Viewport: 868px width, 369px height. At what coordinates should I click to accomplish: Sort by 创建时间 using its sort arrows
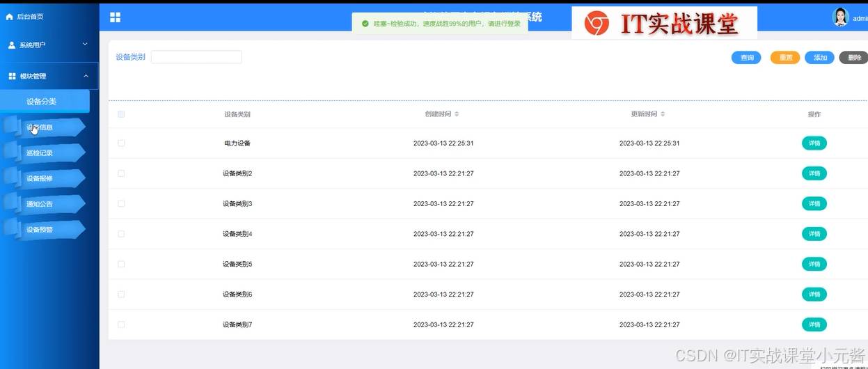[x=457, y=114]
